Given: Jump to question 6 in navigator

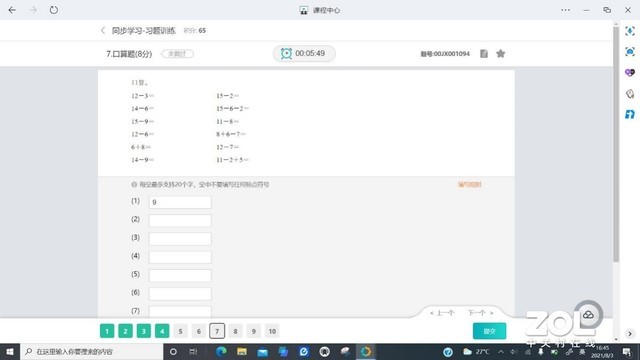Looking at the screenshot, I should (199, 331).
